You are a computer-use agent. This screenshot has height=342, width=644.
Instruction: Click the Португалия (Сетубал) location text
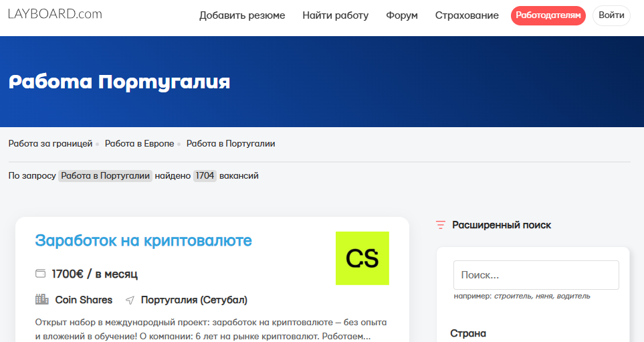click(x=194, y=300)
